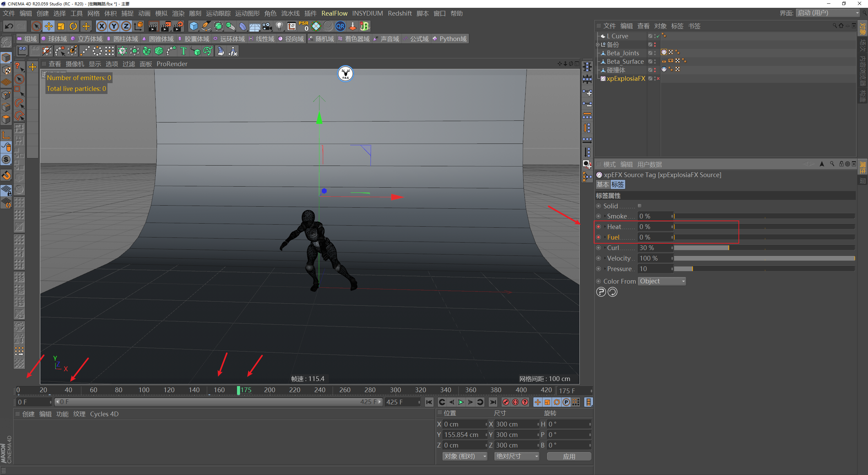
Task: Click the 应用 apply button
Action: click(x=569, y=456)
